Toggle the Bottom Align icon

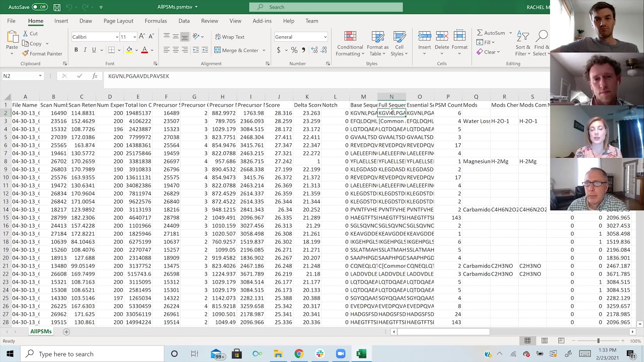coord(185,36)
